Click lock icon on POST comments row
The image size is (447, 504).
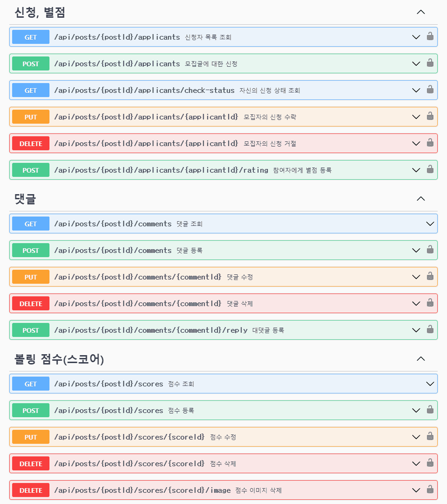pyautogui.click(x=430, y=250)
